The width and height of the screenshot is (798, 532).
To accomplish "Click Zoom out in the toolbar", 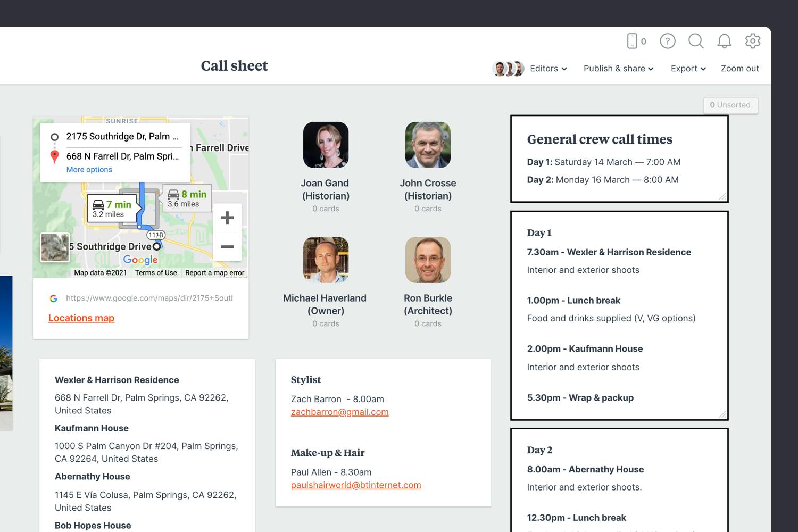I will [739, 69].
